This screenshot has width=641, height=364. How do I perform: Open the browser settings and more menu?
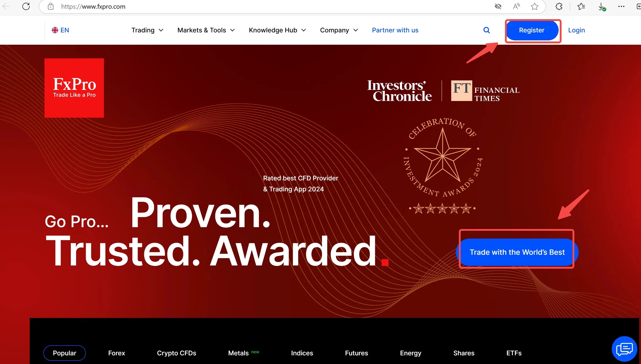pyautogui.click(x=621, y=6)
